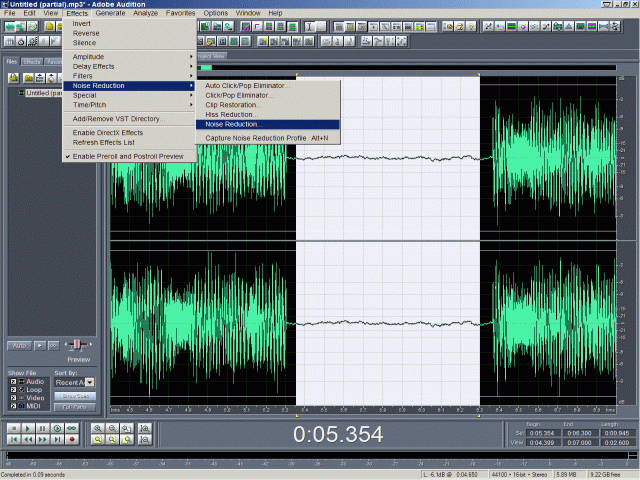Toggle the Video show-file checkbox
Screen dimensions: 640x480
(x=13, y=398)
